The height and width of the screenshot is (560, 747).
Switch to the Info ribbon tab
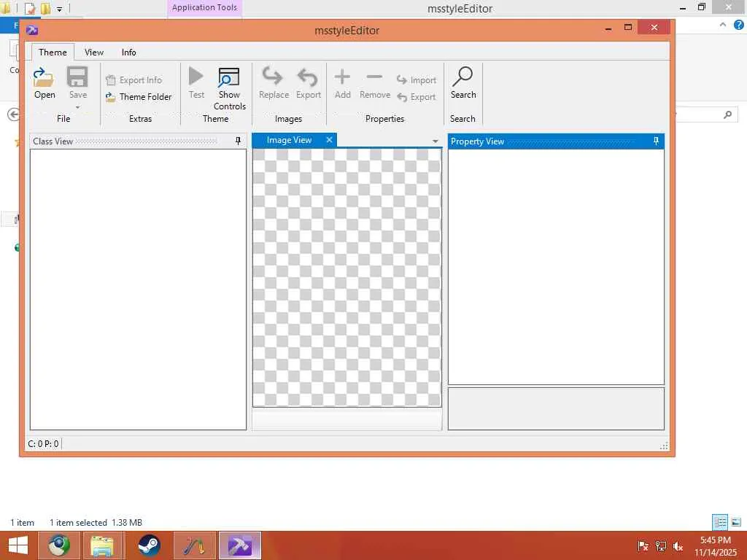128,52
